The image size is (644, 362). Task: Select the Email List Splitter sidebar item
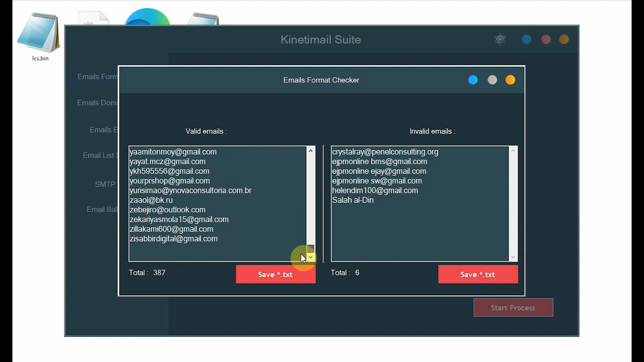click(100, 155)
